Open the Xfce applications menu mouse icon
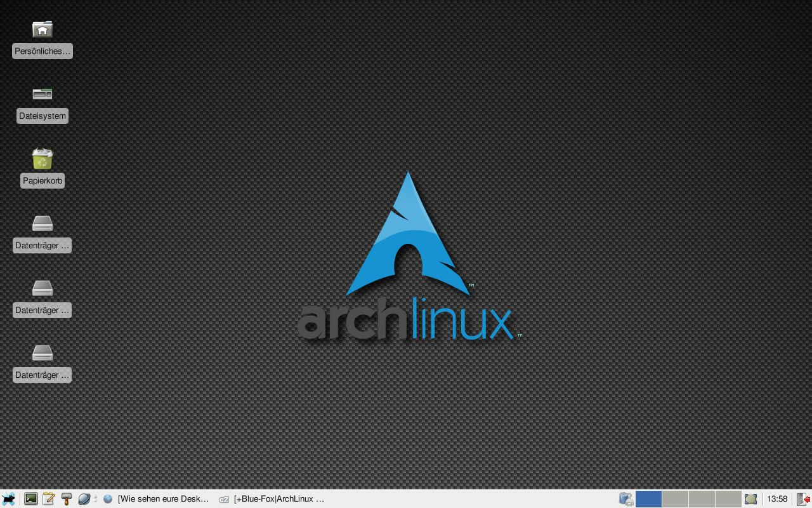Screen dimensions: 812x508 pos(8,499)
